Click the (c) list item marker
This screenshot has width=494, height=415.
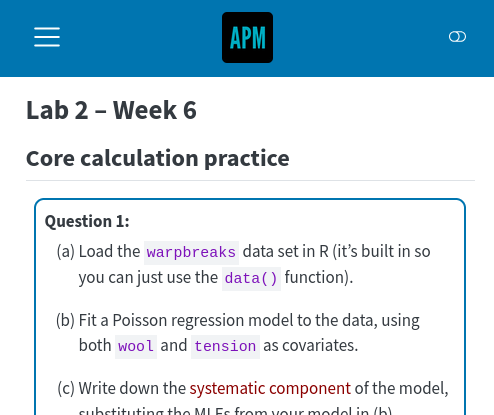pos(66,388)
